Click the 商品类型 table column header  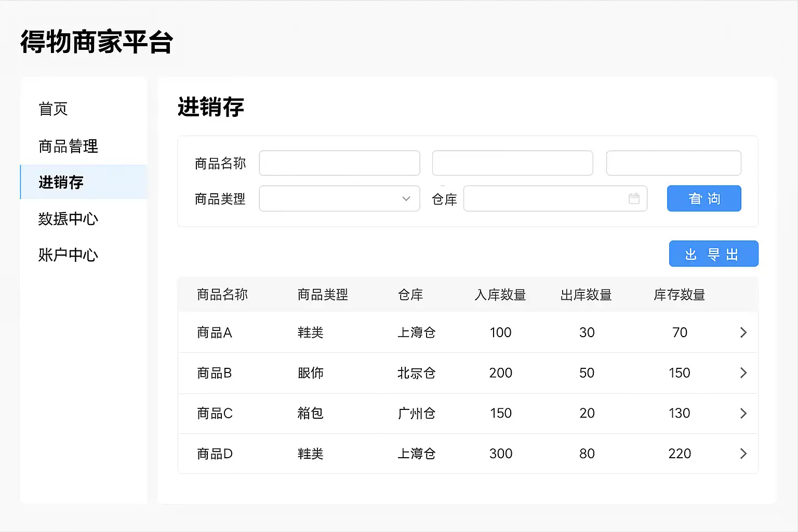(323, 295)
